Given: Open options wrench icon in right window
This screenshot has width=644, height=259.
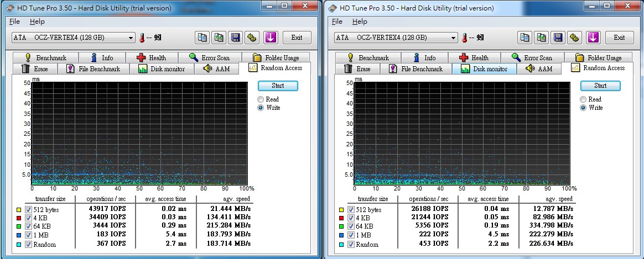Looking at the screenshot, I should click(575, 38).
